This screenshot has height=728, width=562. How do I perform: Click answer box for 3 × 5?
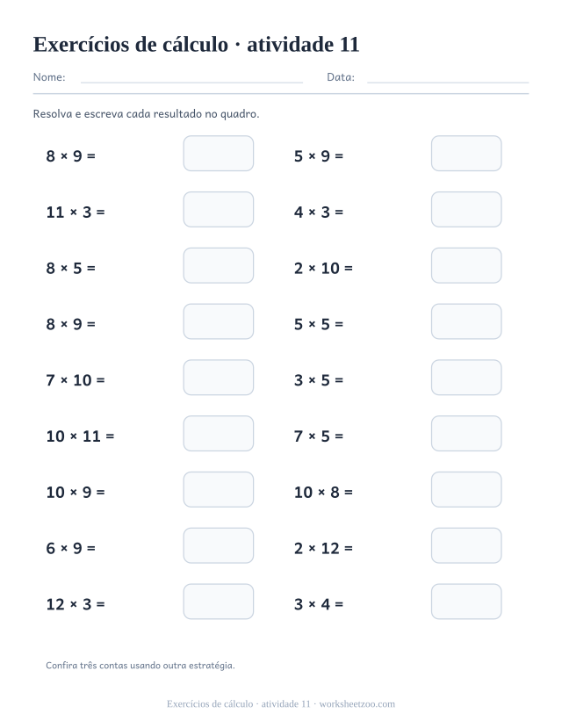[466, 378]
